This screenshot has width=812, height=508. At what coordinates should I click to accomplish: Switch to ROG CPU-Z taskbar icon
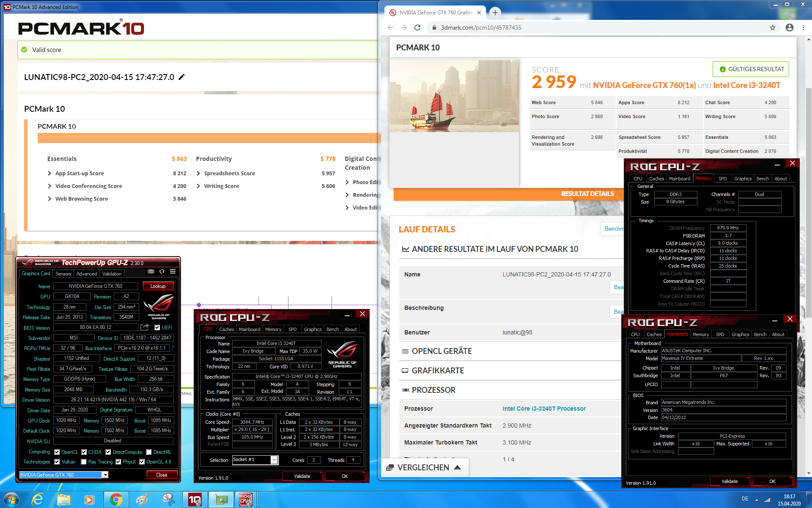click(246, 500)
